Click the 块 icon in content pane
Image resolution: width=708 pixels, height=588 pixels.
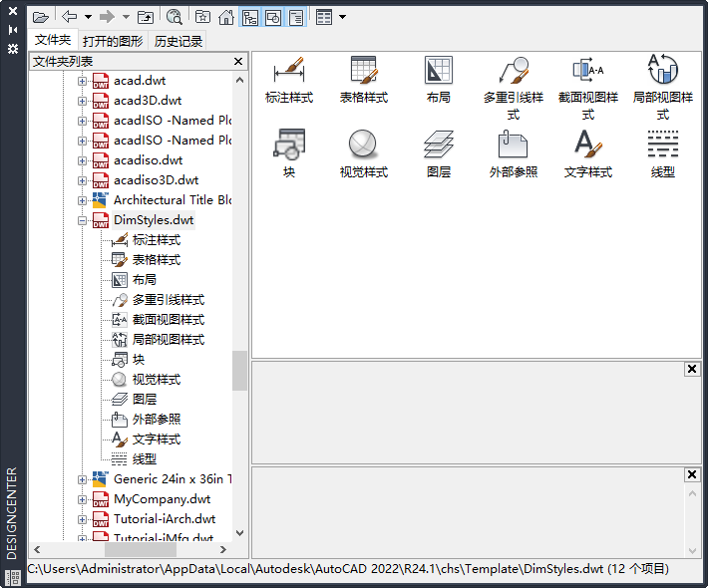tap(289, 145)
